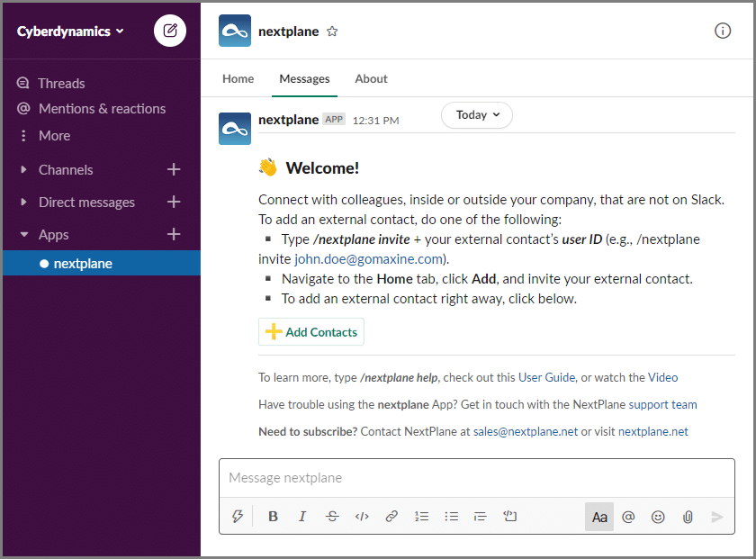
Task: Switch to the Home tab
Action: click(238, 78)
